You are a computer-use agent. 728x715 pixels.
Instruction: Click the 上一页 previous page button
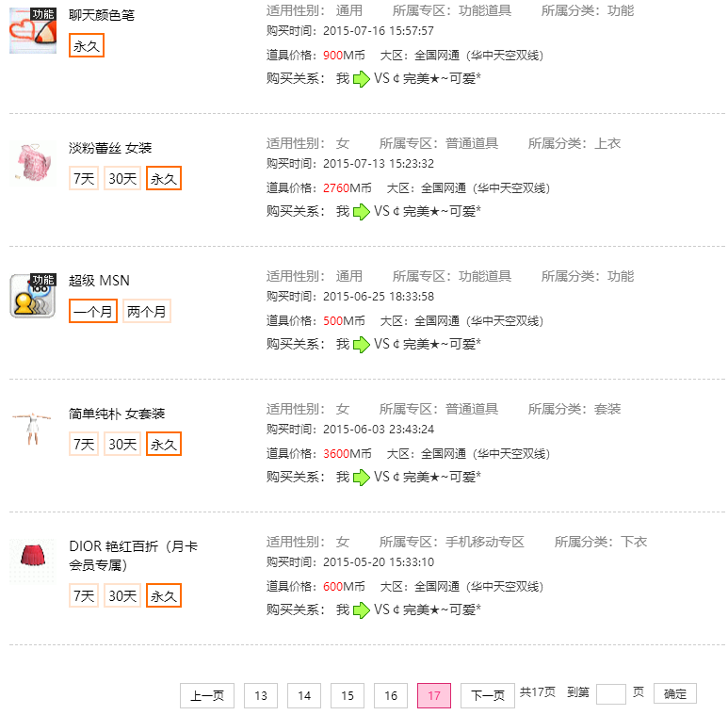[x=207, y=695]
